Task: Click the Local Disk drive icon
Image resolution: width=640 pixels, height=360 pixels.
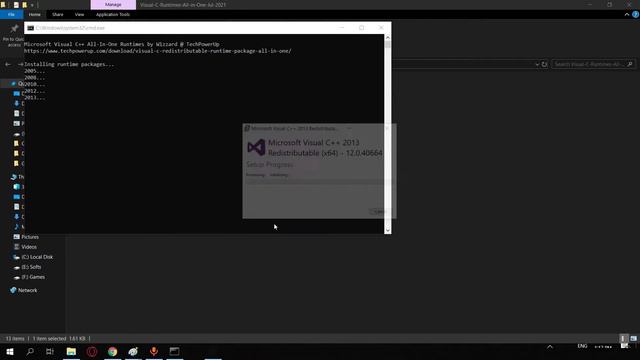Action: pos(17,257)
